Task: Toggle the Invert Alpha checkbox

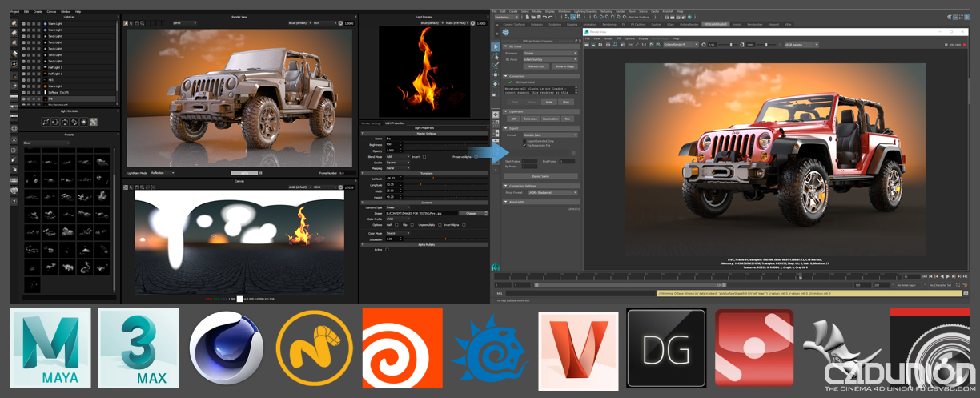Action: (x=465, y=225)
